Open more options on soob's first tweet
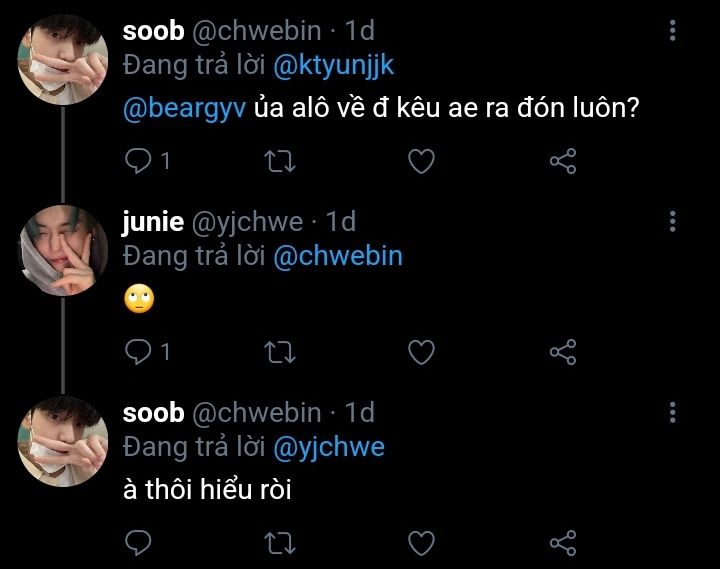Image resolution: width=720 pixels, height=569 pixels. [x=672, y=32]
